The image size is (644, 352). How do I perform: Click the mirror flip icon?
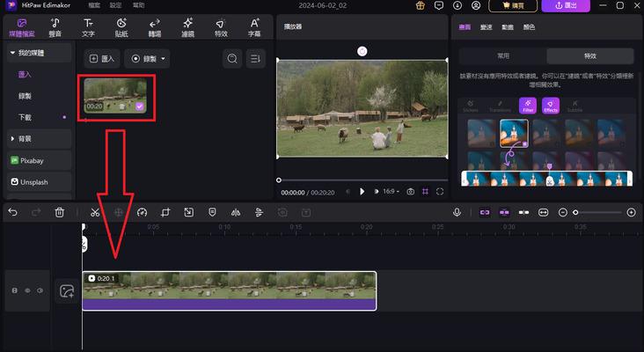tap(235, 212)
